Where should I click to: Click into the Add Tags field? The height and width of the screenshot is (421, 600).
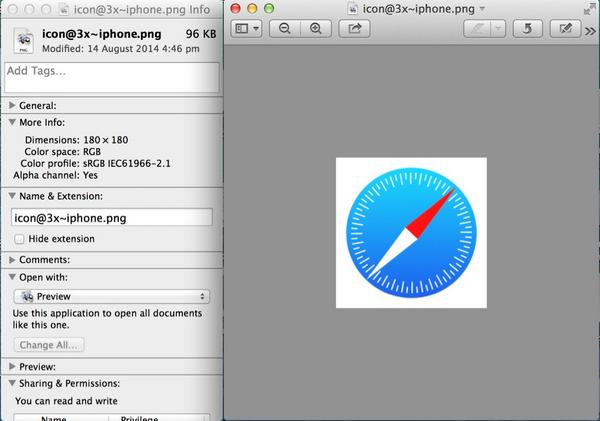point(112,78)
